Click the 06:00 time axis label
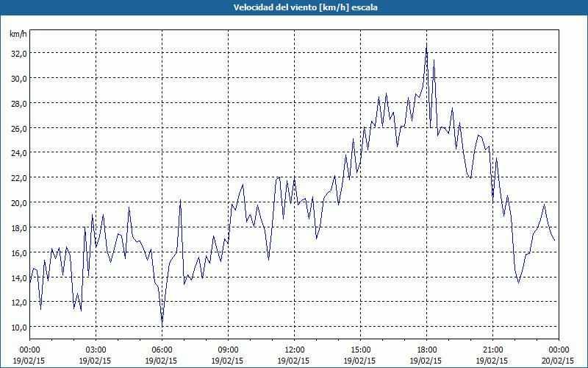This screenshot has width=588, height=368. (162, 350)
